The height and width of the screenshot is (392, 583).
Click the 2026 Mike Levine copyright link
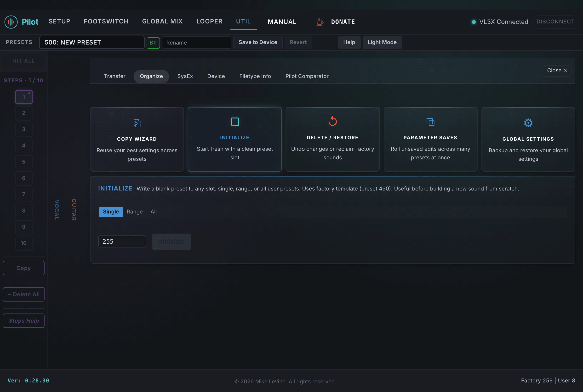pyautogui.click(x=285, y=381)
